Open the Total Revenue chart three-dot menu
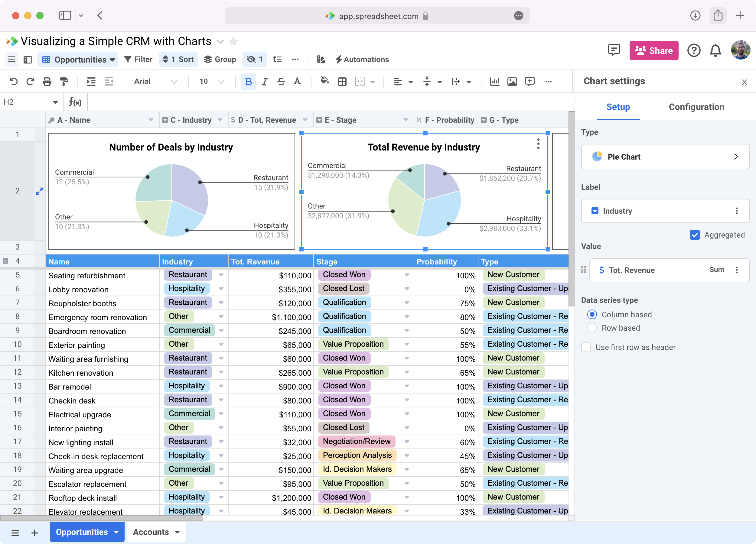Screen dimensions: 756x544 [x=538, y=144]
